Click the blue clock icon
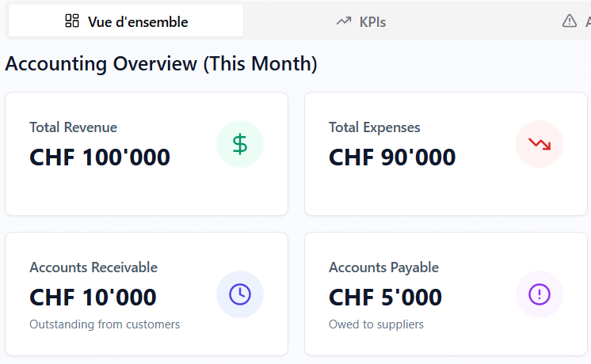Image resolution: width=591 pixels, height=364 pixels. click(x=240, y=294)
